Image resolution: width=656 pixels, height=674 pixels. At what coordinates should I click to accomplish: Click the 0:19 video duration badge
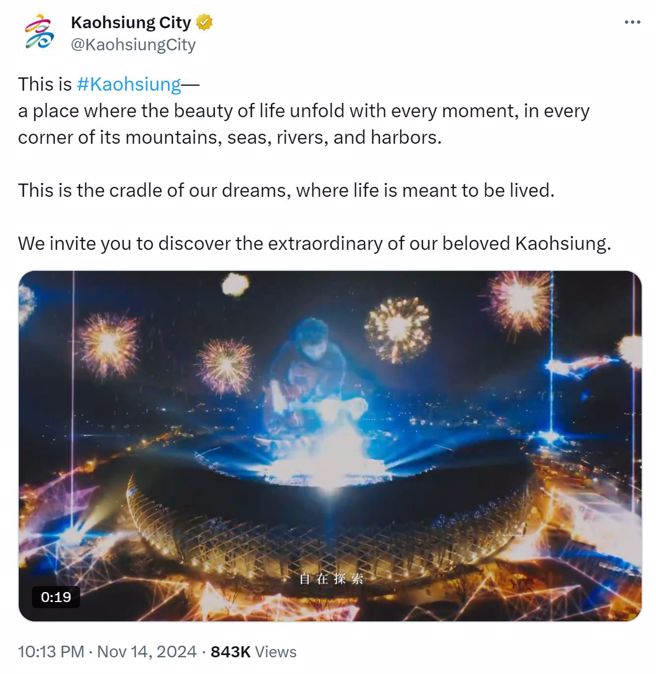56,597
